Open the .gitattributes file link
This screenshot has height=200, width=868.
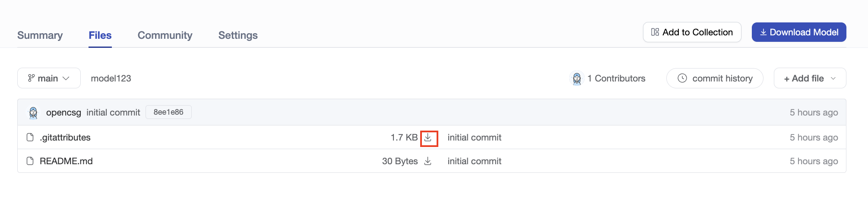65,137
